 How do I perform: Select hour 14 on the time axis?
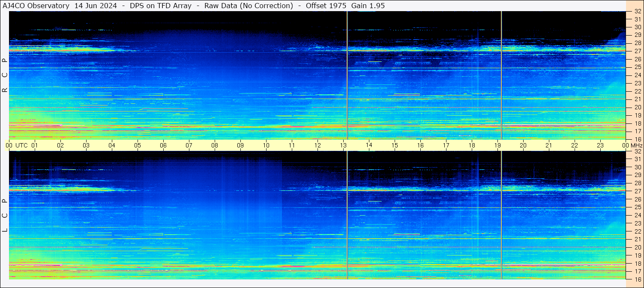tap(369, 145)
